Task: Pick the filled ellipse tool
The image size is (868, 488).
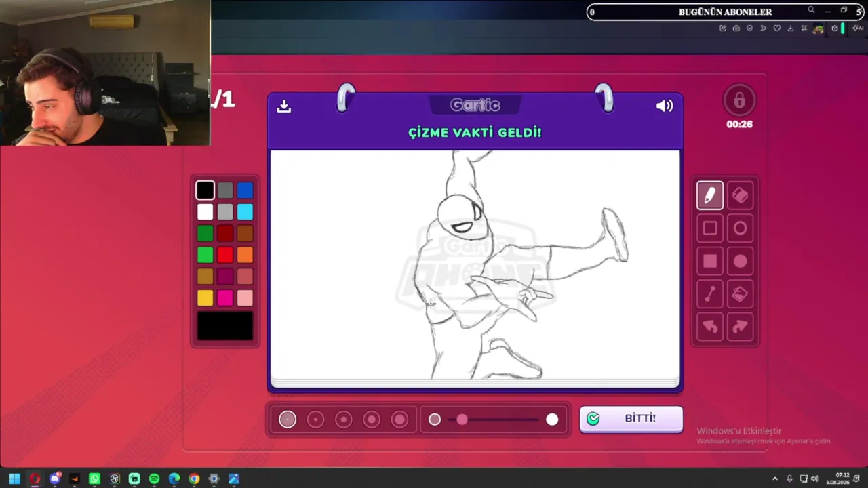Action: pos(740,261)
